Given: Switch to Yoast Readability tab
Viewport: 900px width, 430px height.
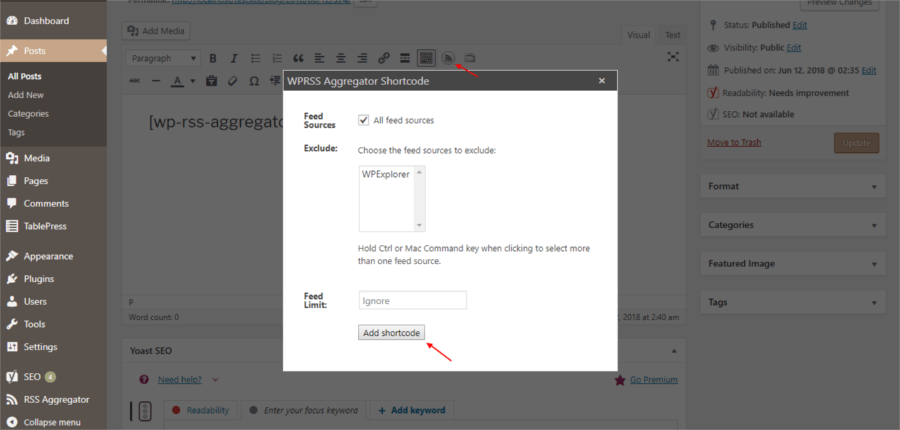Looking at the screenshot, I should 201,410.
